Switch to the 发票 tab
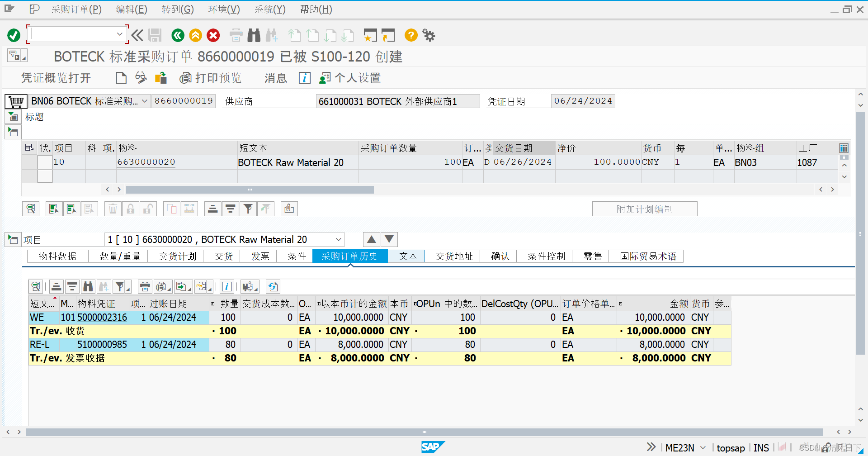Screen dimensions: 868x456 click(260, 256)
